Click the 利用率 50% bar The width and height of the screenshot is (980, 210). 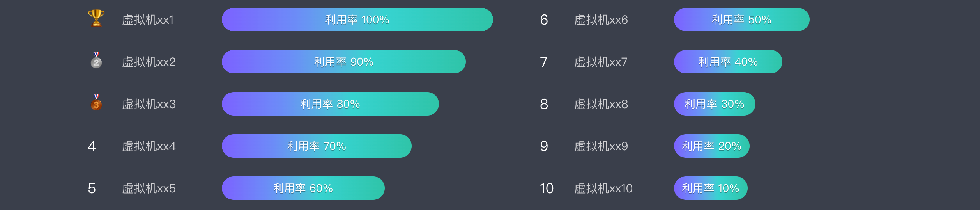[741, 20]
